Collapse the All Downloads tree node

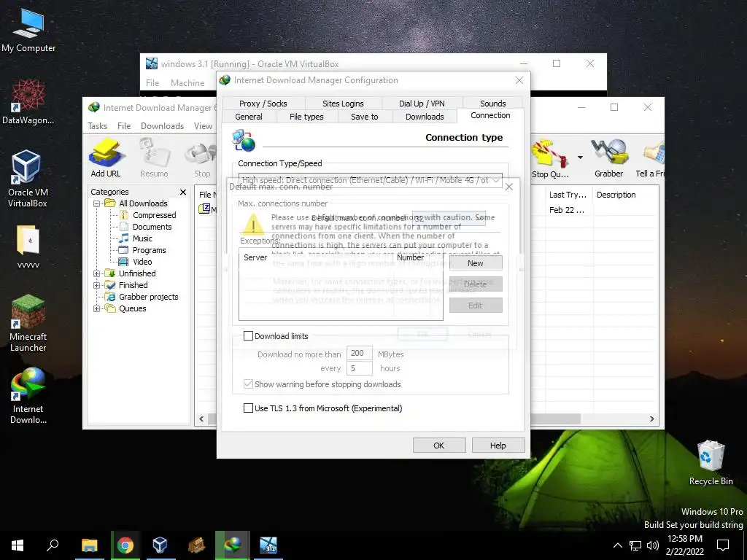pyautogui.click(x=96, y=204)
